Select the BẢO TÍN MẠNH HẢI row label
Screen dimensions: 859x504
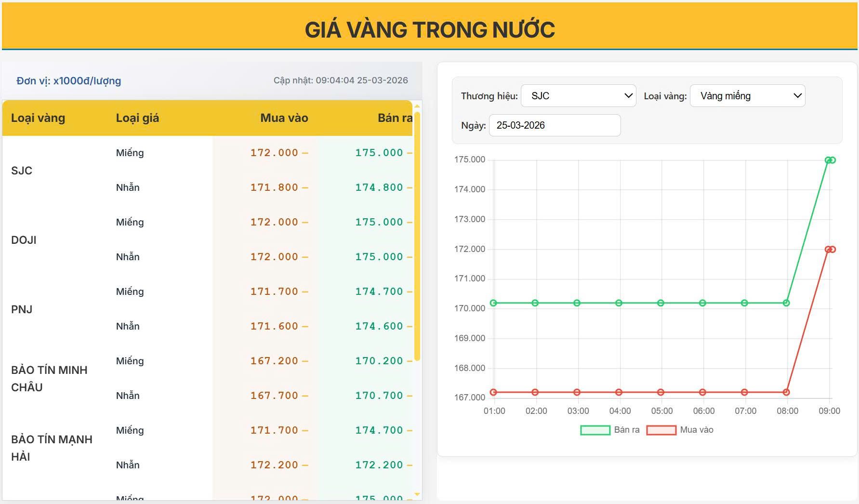(x=52, y=448)
